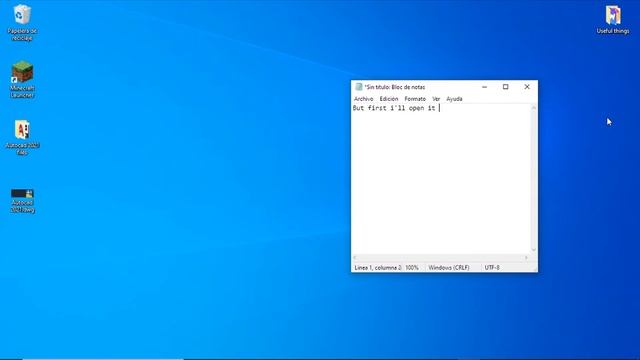The height and width of the screenshot is (360, 640).
Task: Open the Ver menu in Notepad
Action: [x=436, y=99]
